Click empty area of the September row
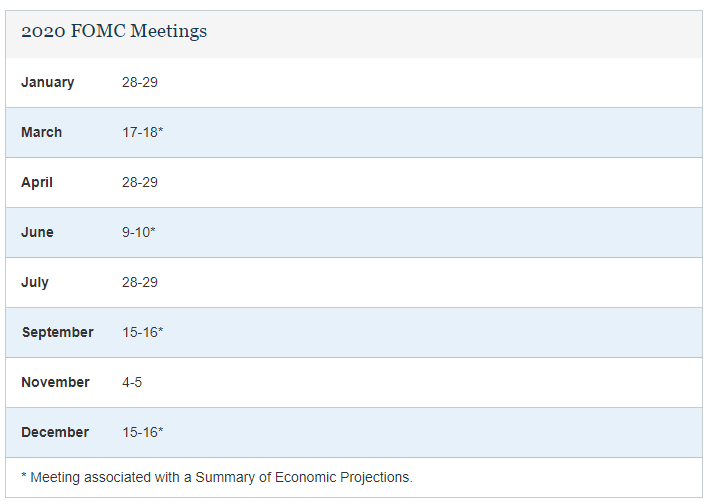The height and width of the screenshot is (504, 709). (430, 332)
